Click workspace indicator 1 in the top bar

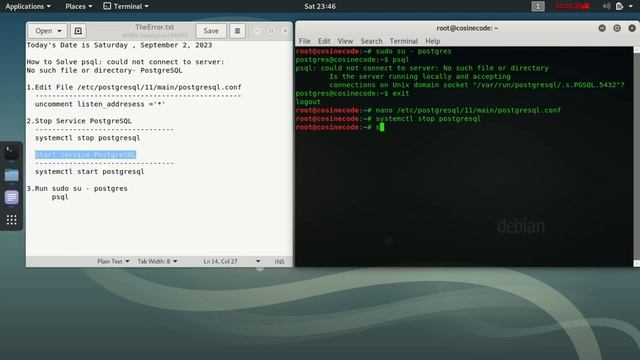538,6
